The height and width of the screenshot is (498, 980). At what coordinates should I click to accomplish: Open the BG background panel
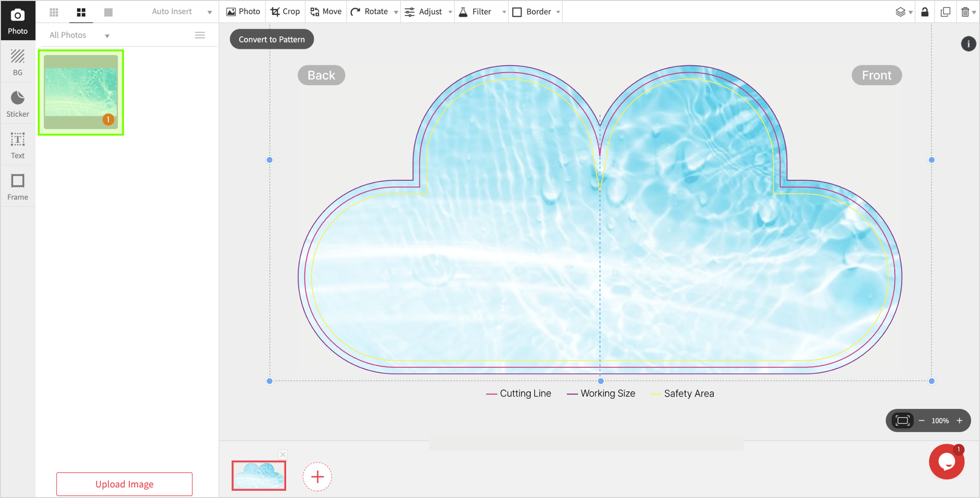(17, 62)
